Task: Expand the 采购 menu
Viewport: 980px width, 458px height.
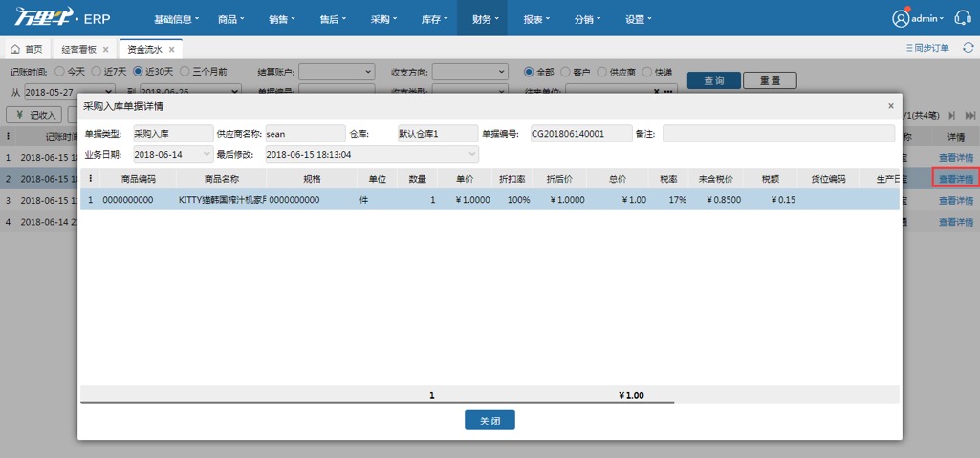Action: [x=383, y=19]
